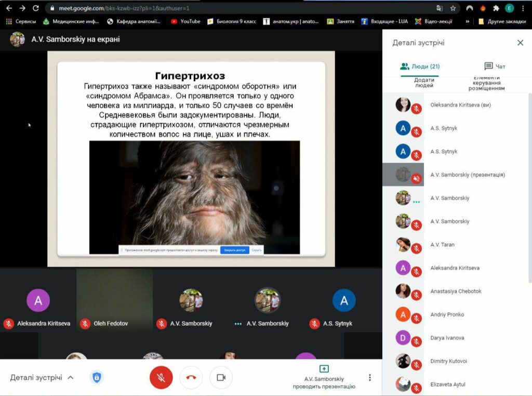This screenshot has width=532, height=396.
Task: Click mute icon beside Oleksandra Kiritseva
Action: tap(417, 109)
